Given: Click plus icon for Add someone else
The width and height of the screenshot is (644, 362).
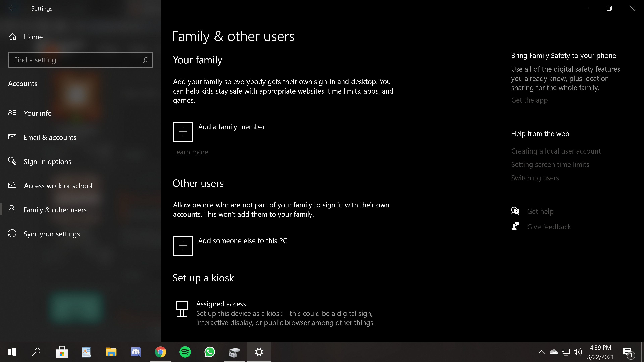Looking at the screenshot, I should [183, 246].
